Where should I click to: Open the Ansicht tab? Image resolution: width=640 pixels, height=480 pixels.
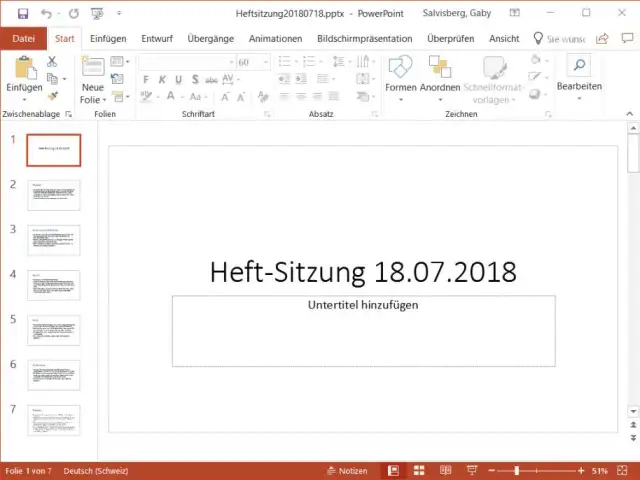pos(504,39)
